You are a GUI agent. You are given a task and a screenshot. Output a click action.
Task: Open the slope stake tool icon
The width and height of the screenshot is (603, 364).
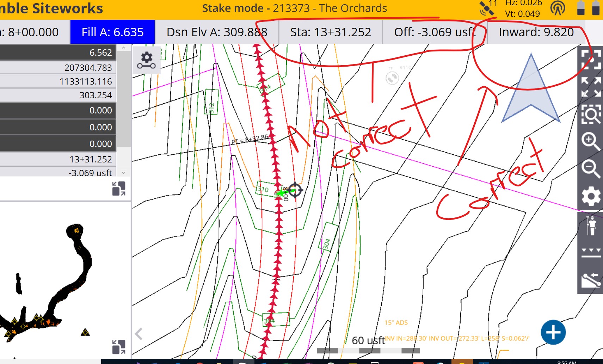pos(591,280)
